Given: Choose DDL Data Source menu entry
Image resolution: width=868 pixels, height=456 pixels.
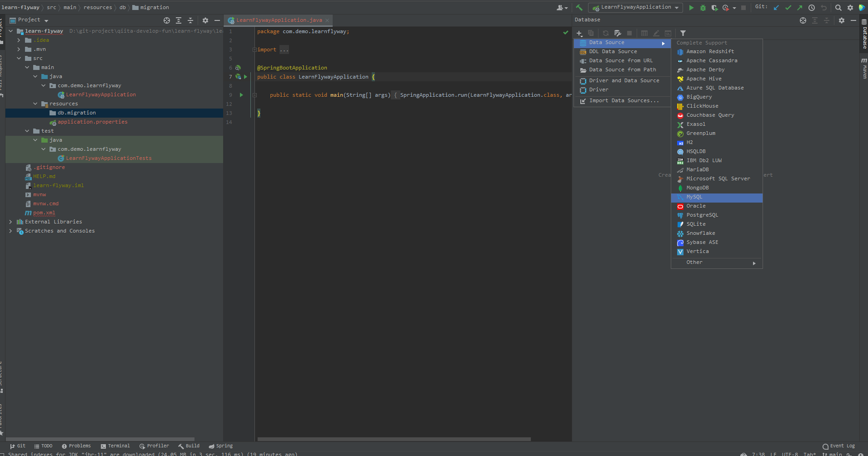Looking at the screenshot, I should 622,52.
